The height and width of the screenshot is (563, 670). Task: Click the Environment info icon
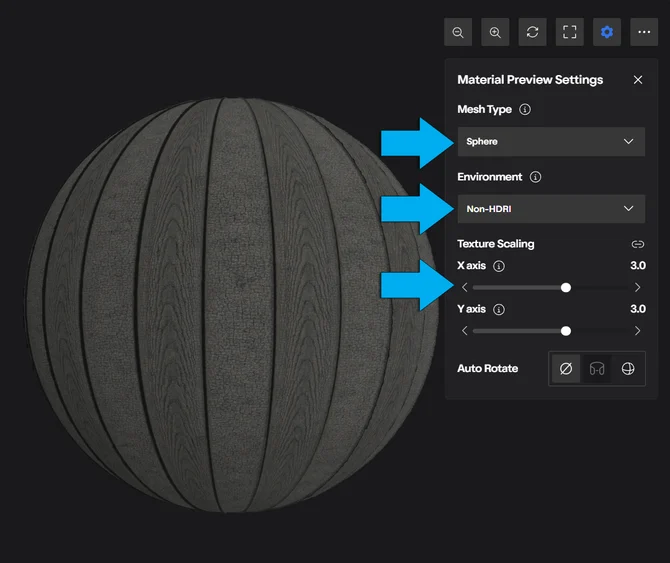pos(535,177)
